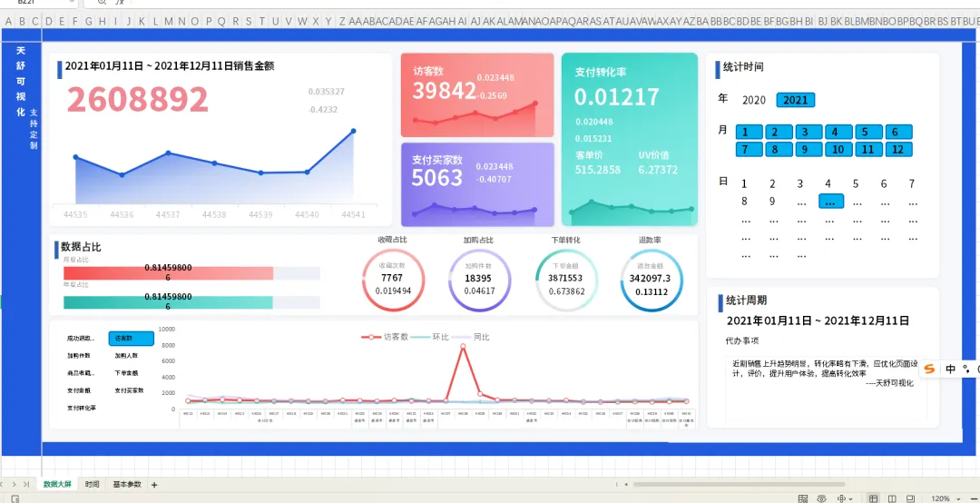Go to next sheet with tab arrow
980x503 pixels.
(x=14, y=484)
